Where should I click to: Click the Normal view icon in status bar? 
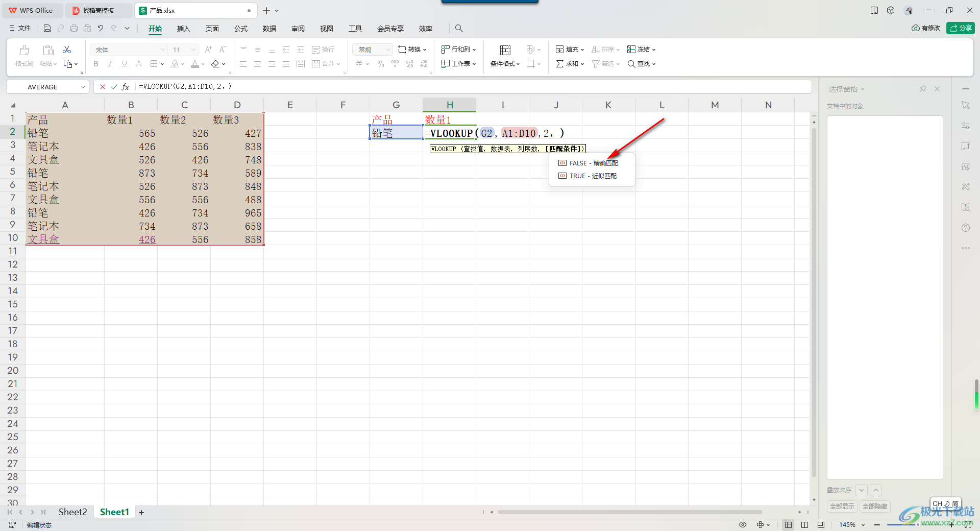[x=789, y=525]
